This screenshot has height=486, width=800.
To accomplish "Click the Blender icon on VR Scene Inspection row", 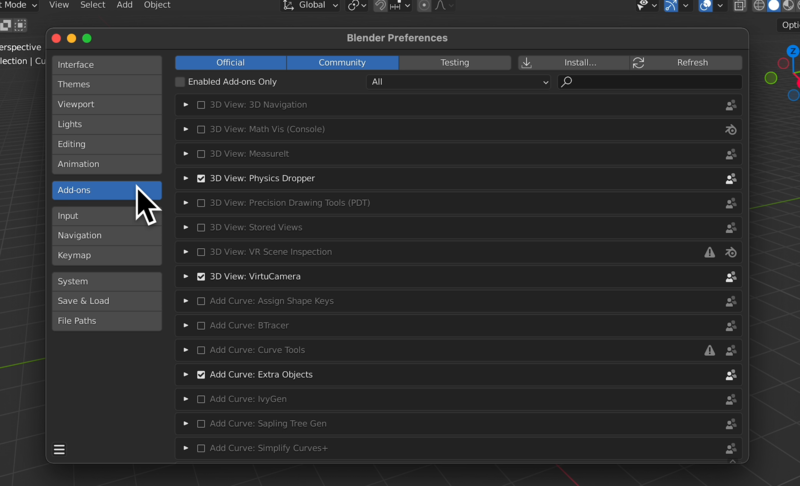I will point(731,252).
